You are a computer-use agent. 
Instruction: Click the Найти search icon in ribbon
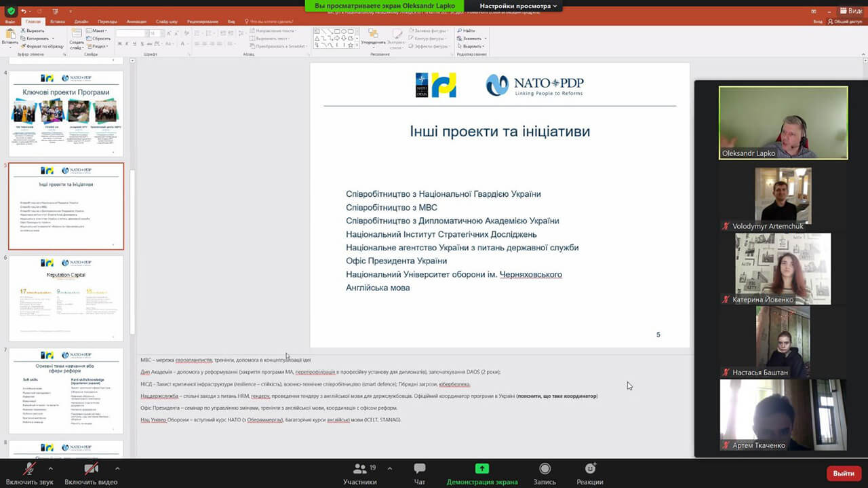(467, 31)
